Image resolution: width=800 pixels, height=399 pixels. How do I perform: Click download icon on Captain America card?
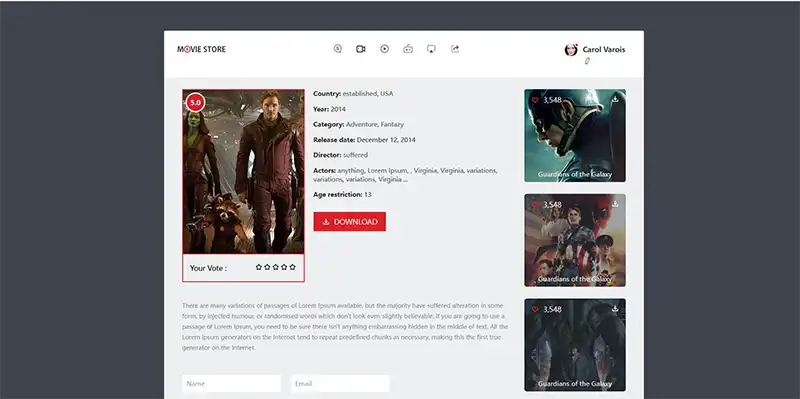point(615,99)
